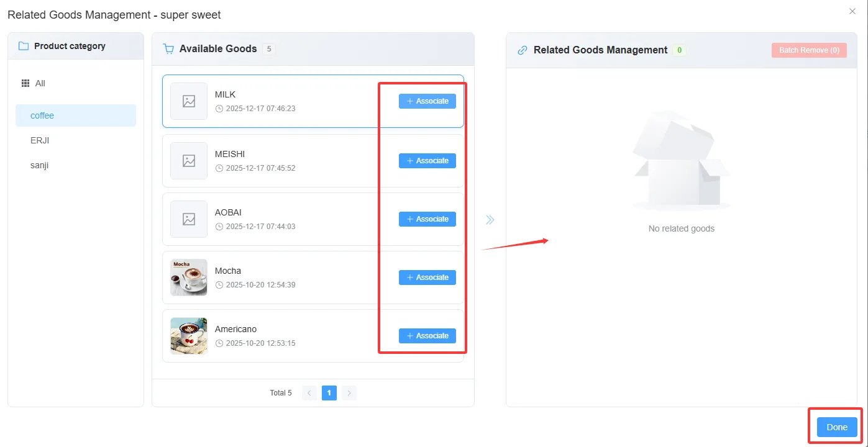Click the clock icon on Mocha row

[219, 285]
